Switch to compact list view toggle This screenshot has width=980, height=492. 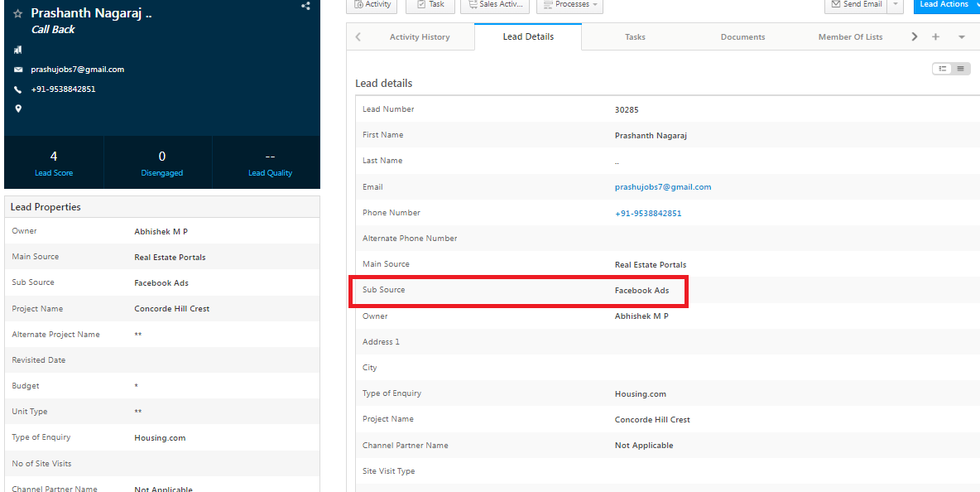click(x=961, y=69)
